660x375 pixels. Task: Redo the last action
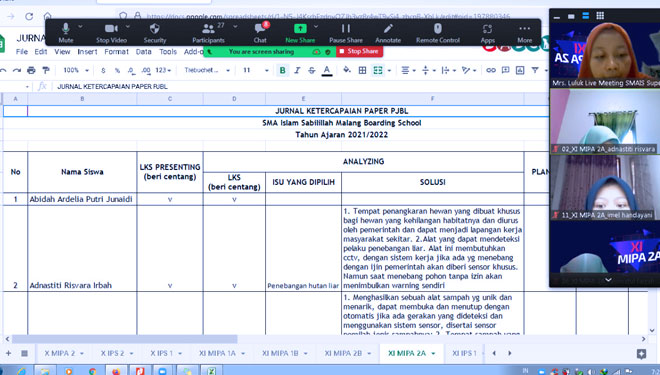(17, 70)
